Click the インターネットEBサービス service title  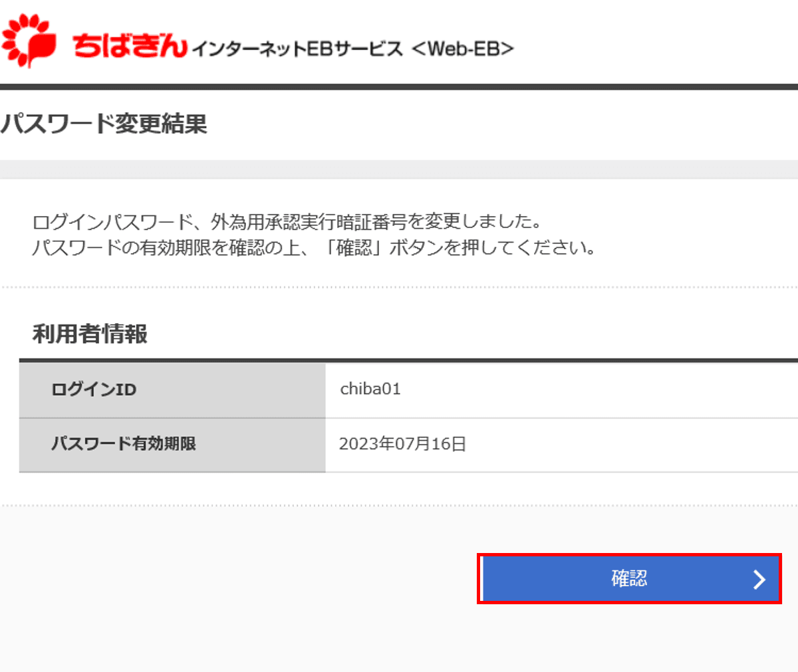point(297,49)
